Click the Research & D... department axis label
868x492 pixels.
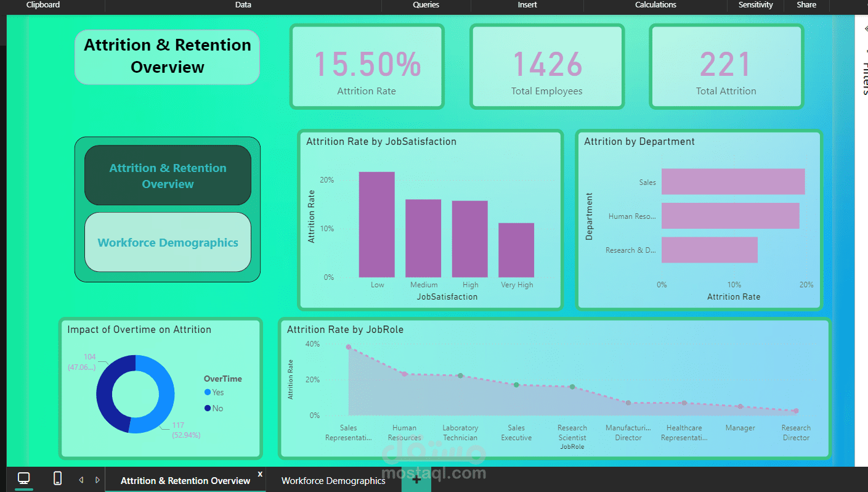(x=631, y=250)
